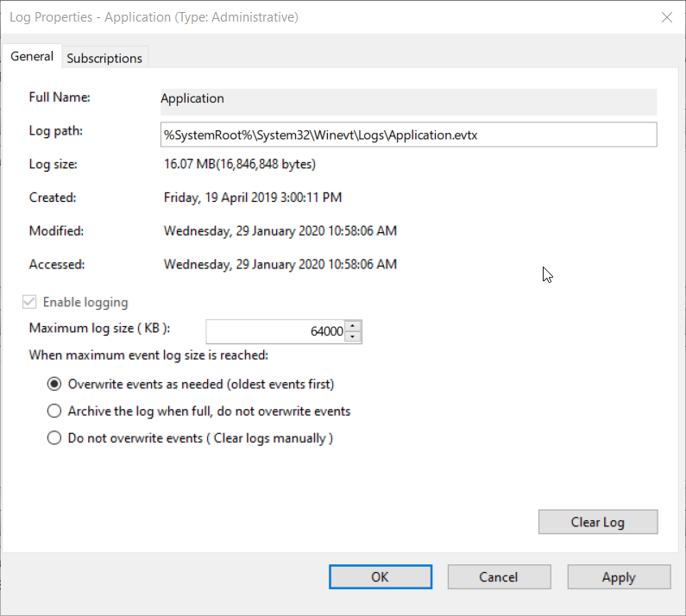Image resolution: width=686 pixels, height=616 pixels.
Task: Choose Archive the log when full
Action: (x=54, y=411)
